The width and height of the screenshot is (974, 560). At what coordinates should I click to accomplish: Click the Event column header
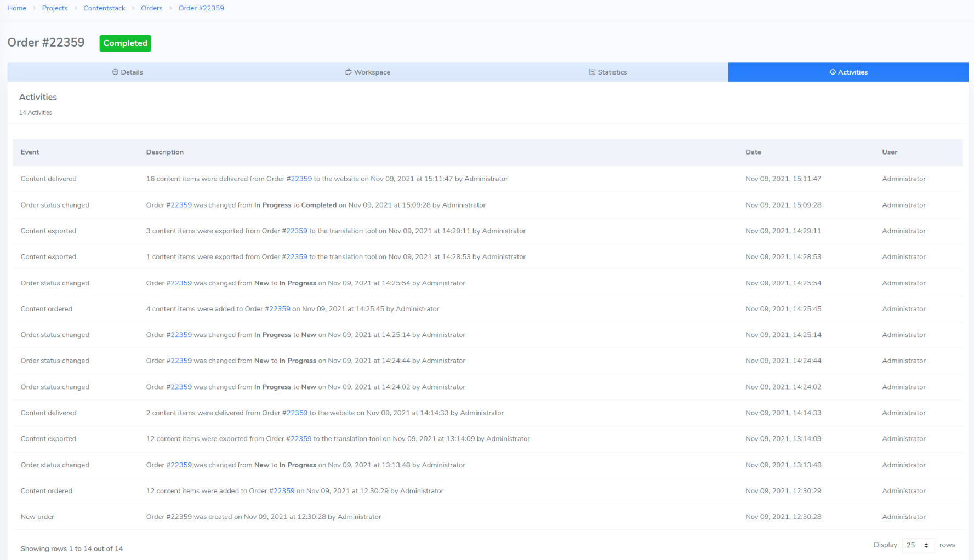coord(30,152)
